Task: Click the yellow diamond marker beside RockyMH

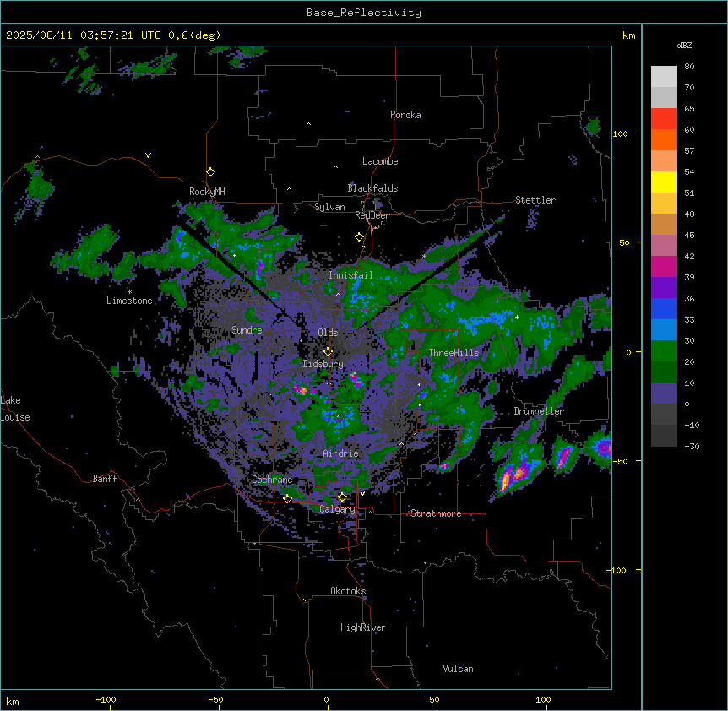Action: 211,172
